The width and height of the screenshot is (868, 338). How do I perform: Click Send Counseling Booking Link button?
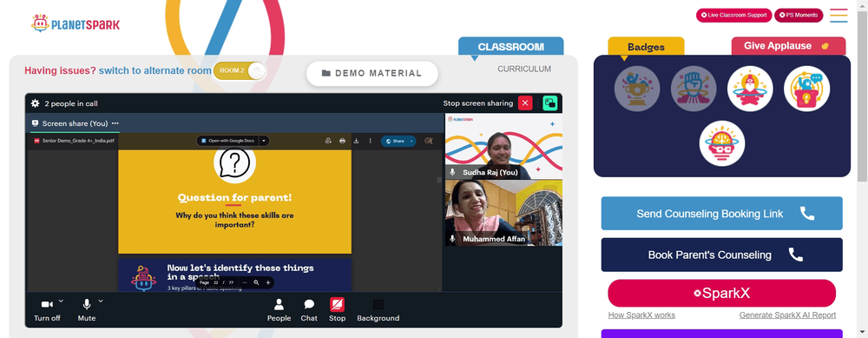click(722, 214)
